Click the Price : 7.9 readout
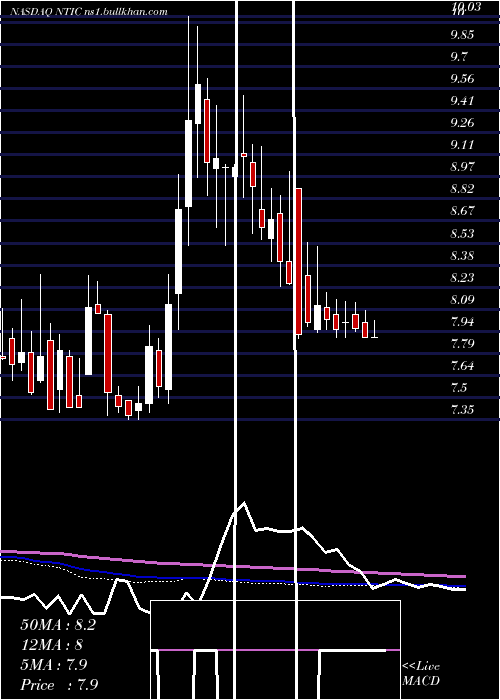 point(59,685)
